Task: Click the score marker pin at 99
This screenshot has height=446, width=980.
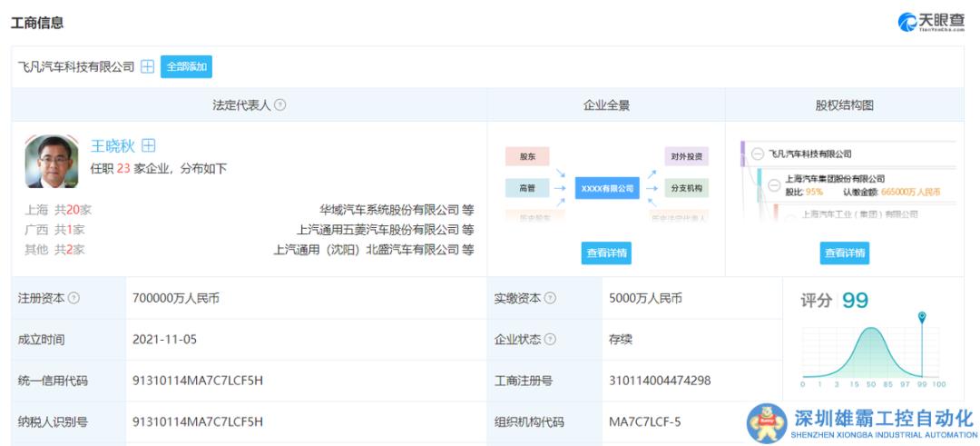Action: (x=922, y=317)
